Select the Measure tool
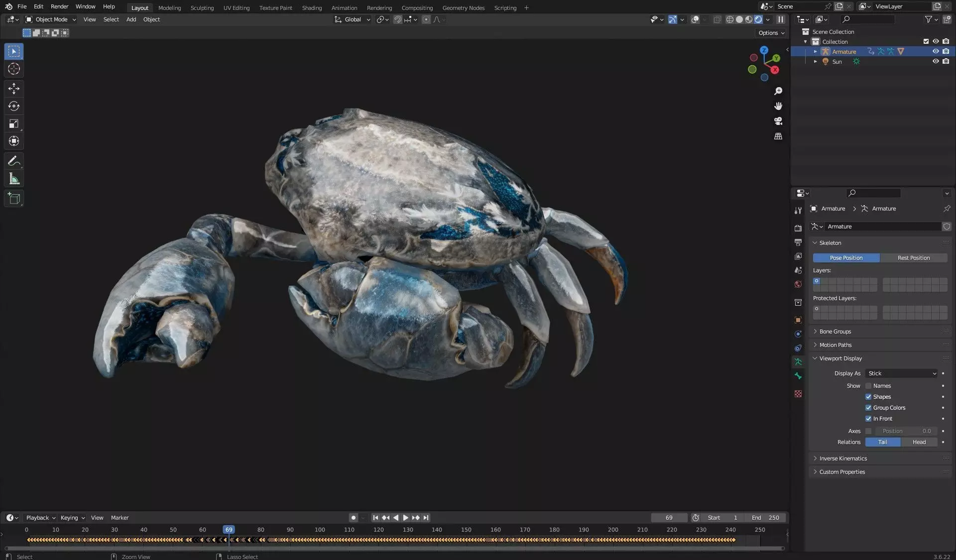 tap(14, 179)
